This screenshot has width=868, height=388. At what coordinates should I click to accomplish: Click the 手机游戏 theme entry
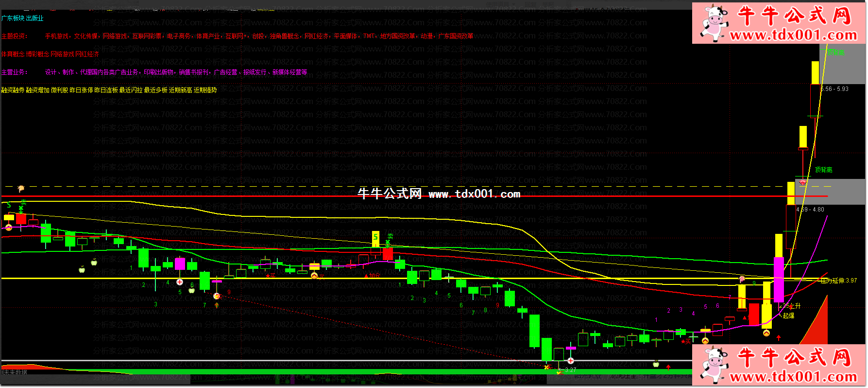57,36
